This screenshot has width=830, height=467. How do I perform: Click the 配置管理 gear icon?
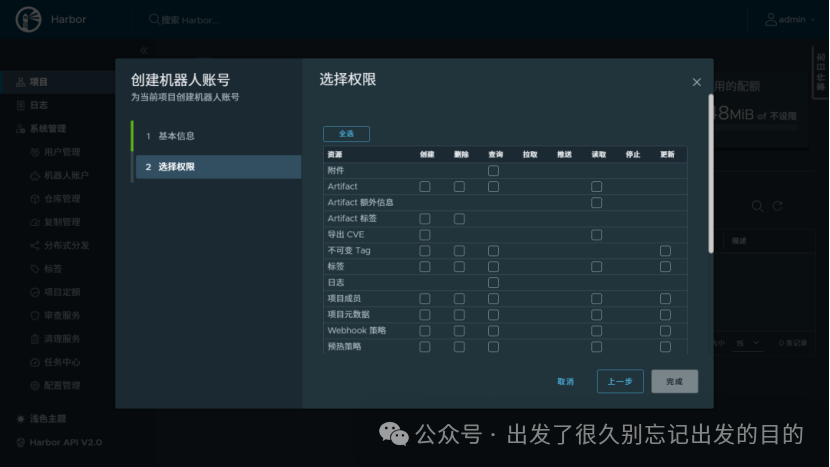tap(35, 385)
